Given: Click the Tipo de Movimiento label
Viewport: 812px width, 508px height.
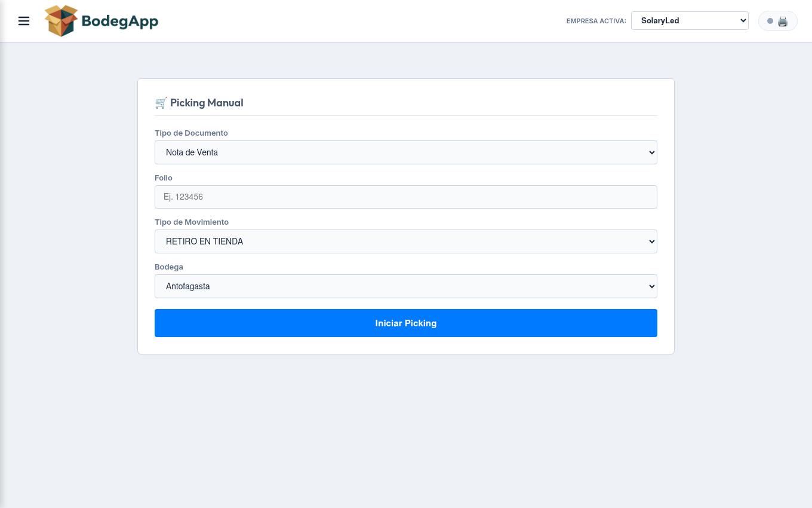Looking at the screenshot, I should 192,222.
